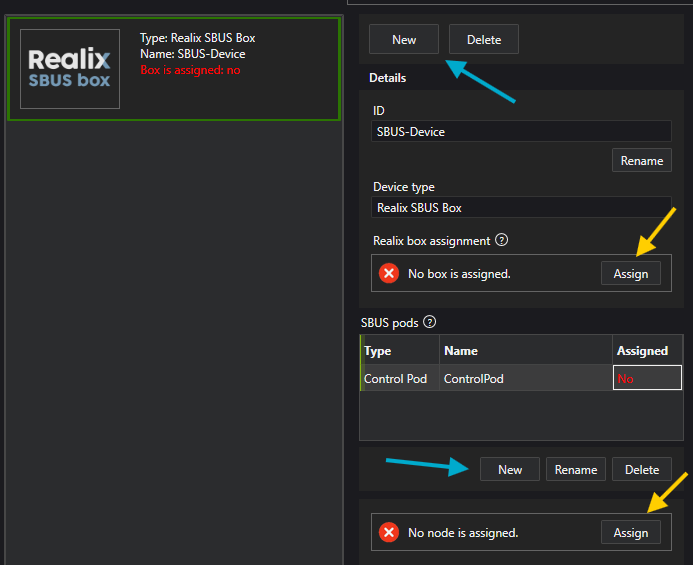Screen dimensions: 693x565
Task: Click the Rename button under ID field
Action: click(641, 160)
